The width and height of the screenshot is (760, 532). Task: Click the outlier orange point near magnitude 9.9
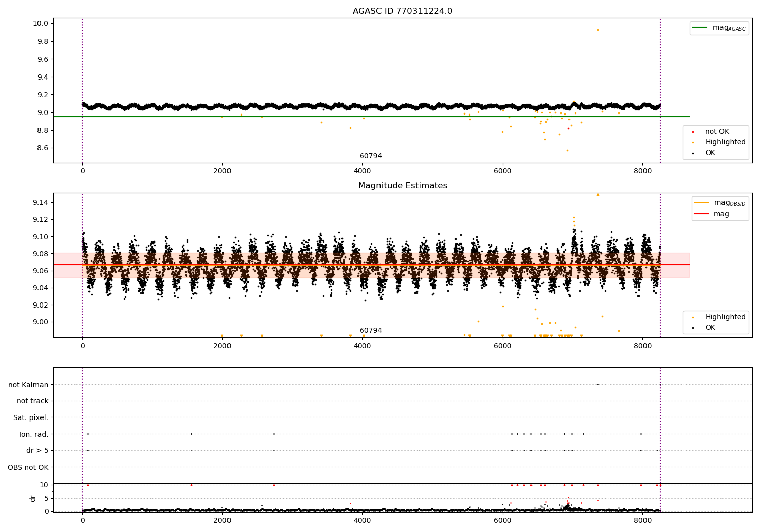pyautogui.click(x=598, y=30)
